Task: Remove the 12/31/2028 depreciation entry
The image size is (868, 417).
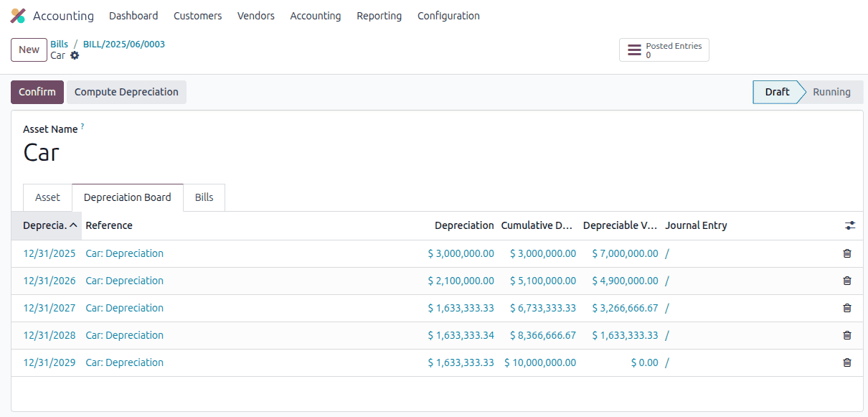Action: coord(846,335)
